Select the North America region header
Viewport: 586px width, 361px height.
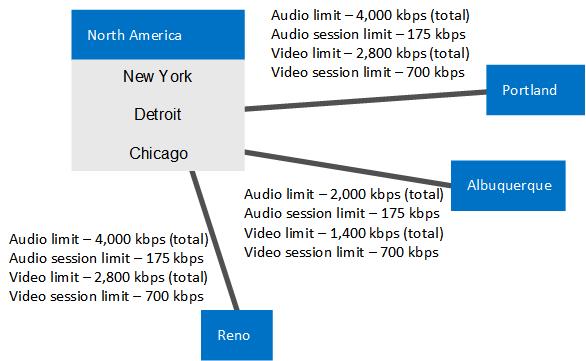(158, 35)
